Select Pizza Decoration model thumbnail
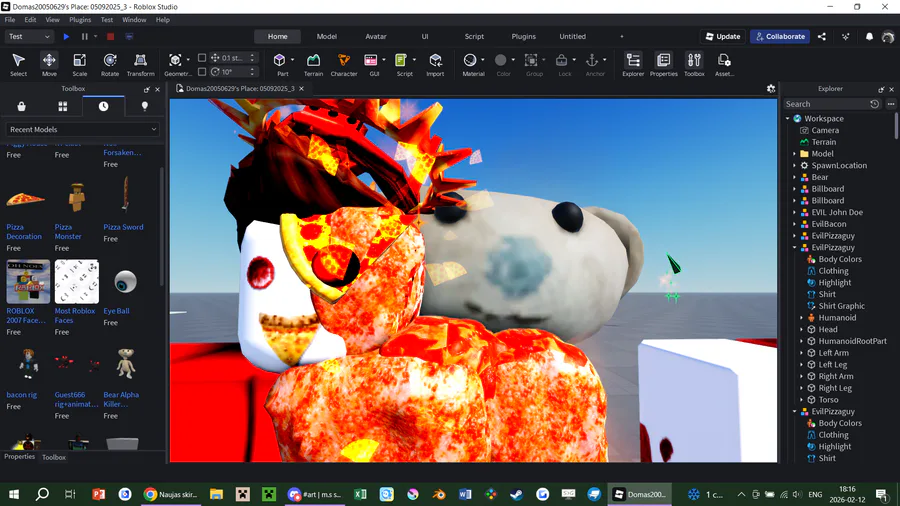 click(26, 198)
